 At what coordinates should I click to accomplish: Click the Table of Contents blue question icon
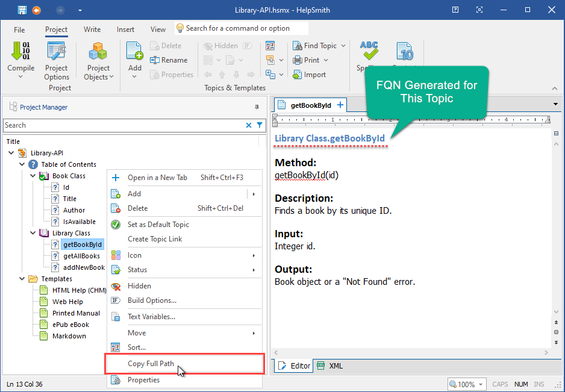click(x=33, y=164)
